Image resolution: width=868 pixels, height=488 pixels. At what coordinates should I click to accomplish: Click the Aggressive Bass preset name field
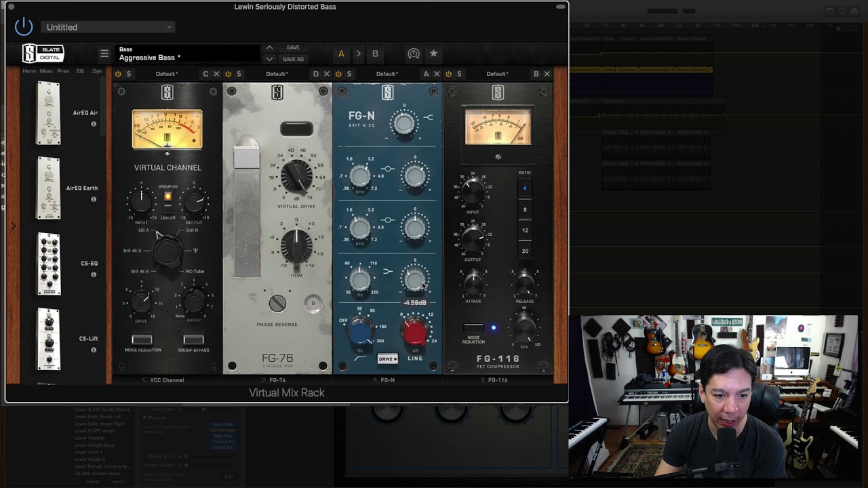coord(189,54)
